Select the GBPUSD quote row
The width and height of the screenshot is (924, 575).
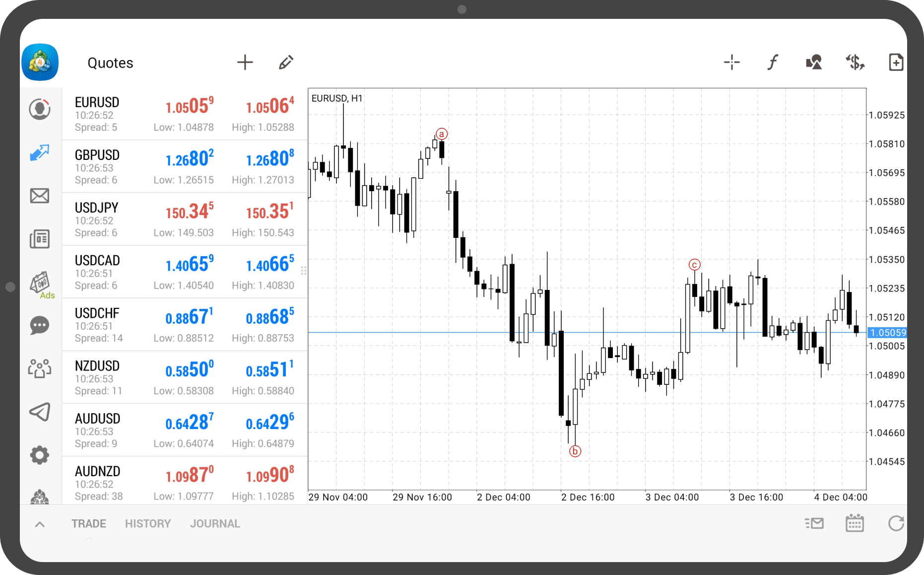click(184, 167)
